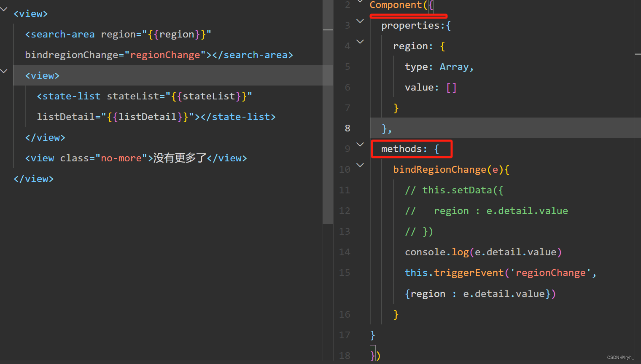Click the 'regionChange' string in triggerEvent call
The width and height of the screenshot is (641, 364).
pos(551,272)
